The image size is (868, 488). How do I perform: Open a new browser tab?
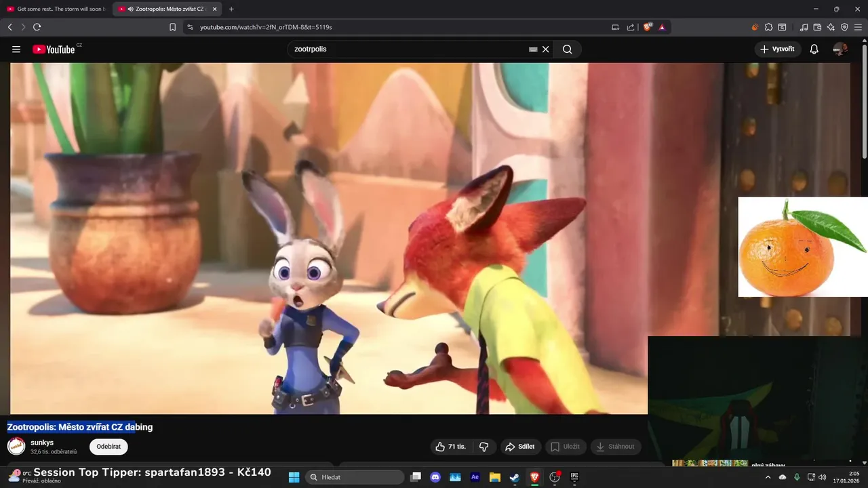tap(231, 9)
